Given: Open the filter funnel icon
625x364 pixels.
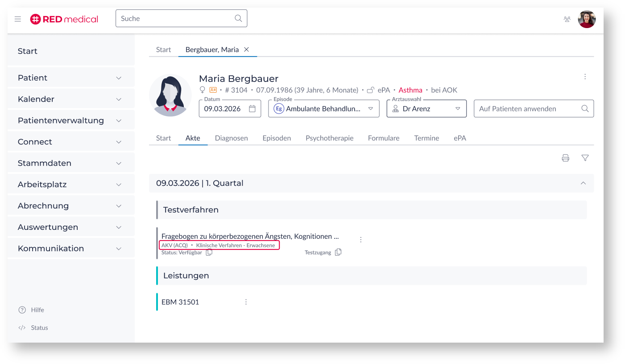Looking at the screenshot, I should 585,158.
